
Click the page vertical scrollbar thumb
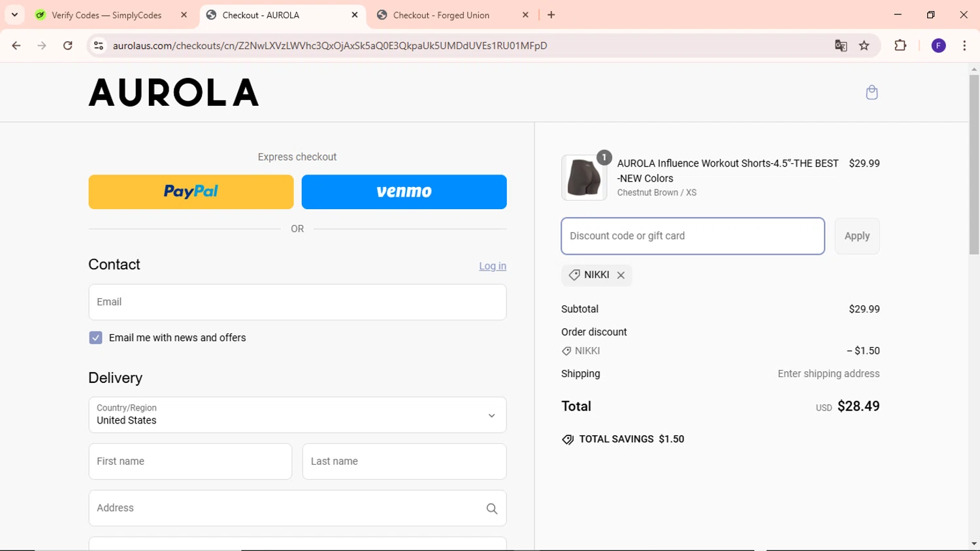click(x=973, y=165)
